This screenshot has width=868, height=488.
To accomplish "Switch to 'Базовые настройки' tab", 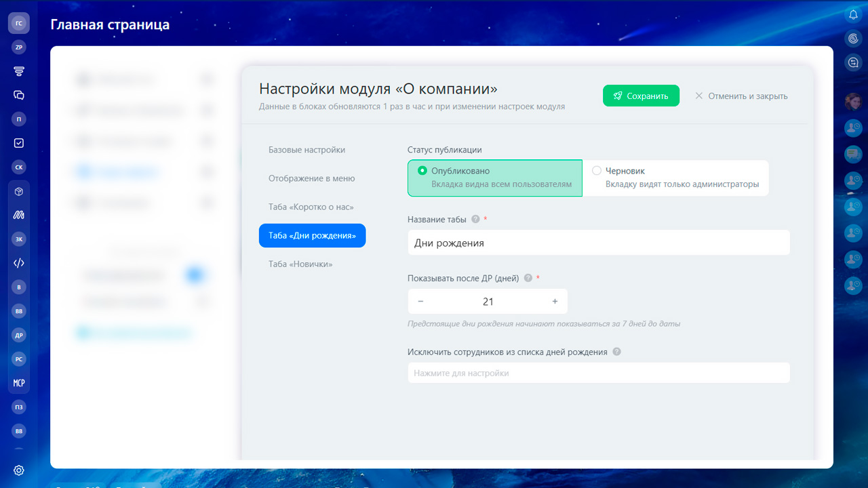I will [307, 150].
